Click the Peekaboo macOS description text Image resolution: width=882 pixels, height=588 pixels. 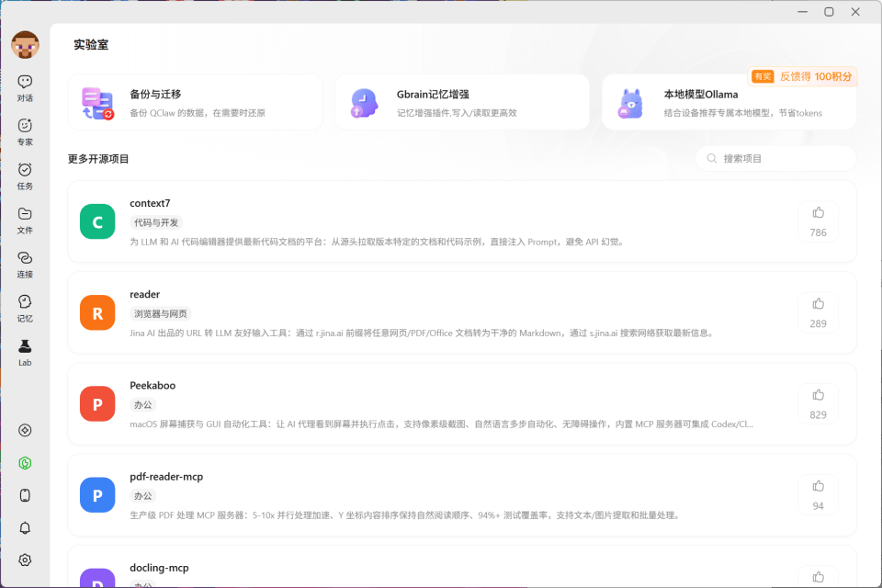click(442, 424)
